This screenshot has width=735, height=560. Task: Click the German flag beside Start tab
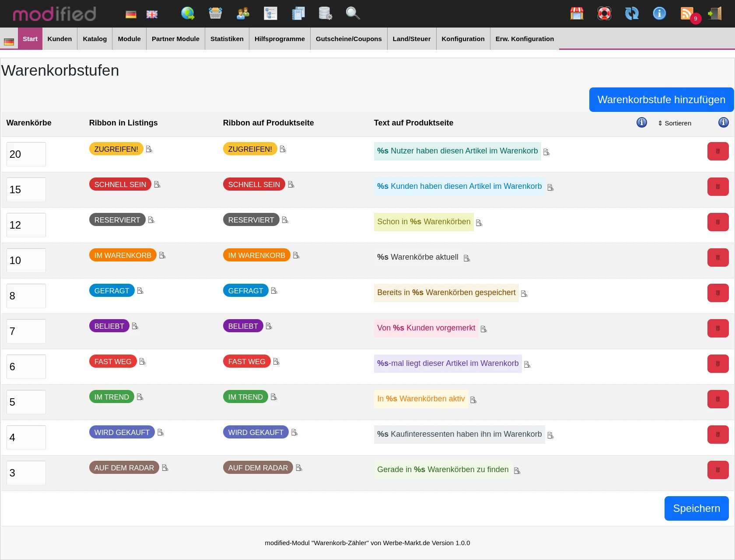click(9, 42)
